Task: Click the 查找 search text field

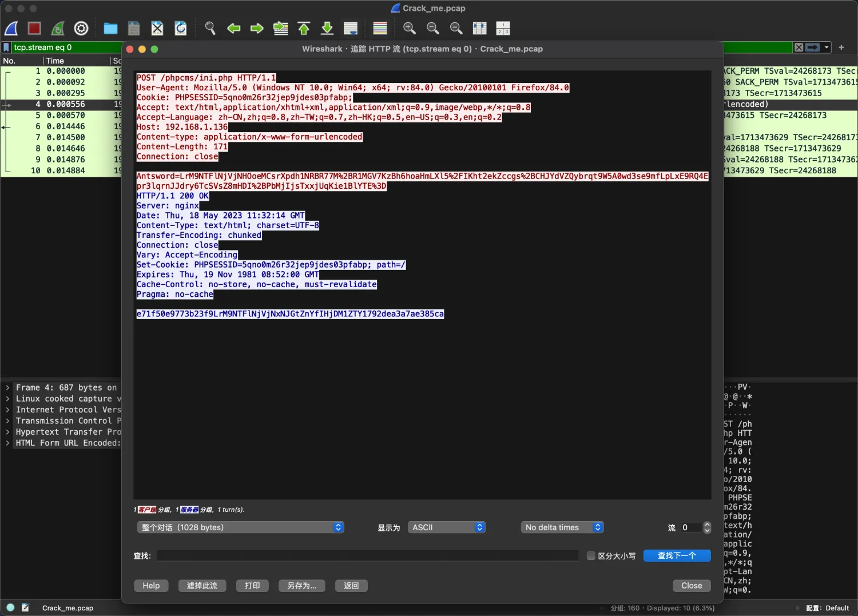Action: [x=368, y=555]
